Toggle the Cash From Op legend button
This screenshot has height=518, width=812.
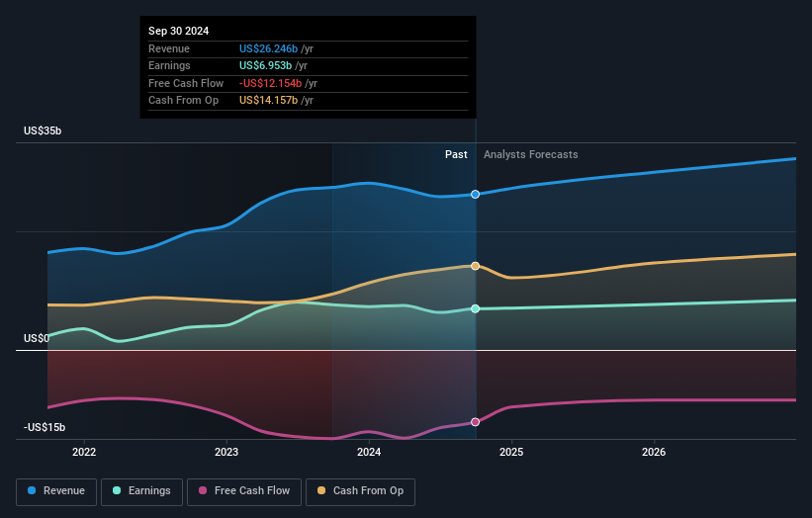(360, 491)
